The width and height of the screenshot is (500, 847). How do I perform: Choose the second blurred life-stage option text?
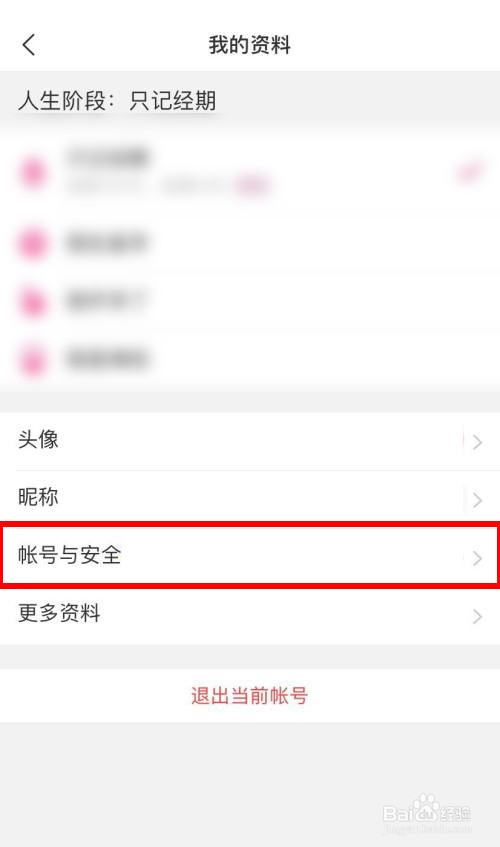(x=107, y=243)
